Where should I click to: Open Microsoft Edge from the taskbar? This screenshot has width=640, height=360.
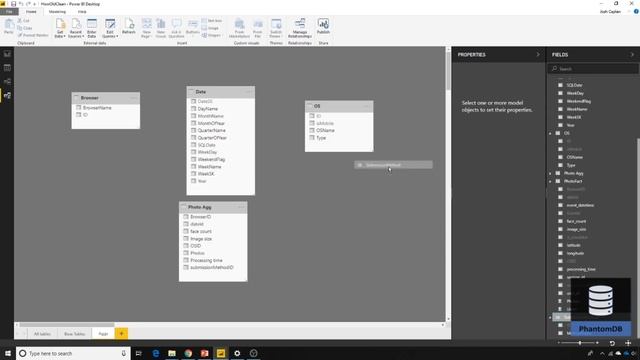[156, 353]
